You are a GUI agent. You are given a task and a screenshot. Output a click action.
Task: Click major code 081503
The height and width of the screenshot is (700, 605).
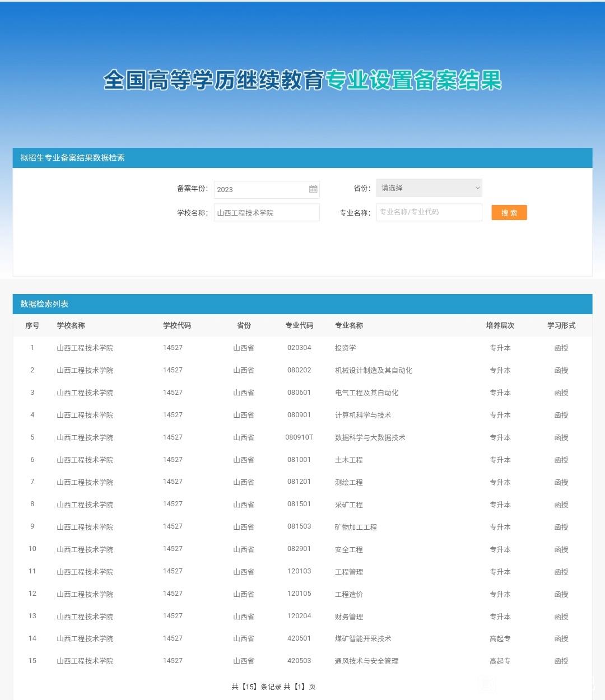click(299, 526)
